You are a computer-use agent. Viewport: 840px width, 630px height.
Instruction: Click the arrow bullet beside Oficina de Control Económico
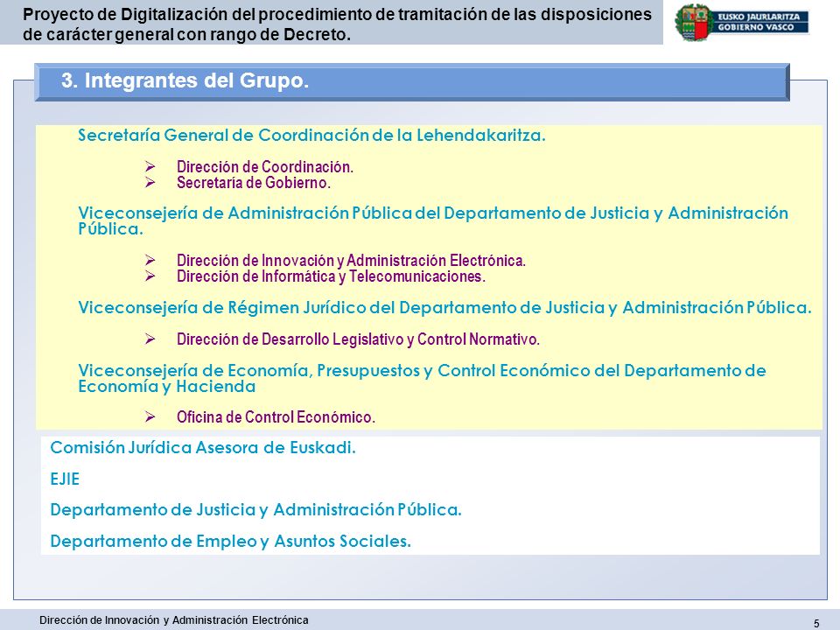click(x=150, y=416)
